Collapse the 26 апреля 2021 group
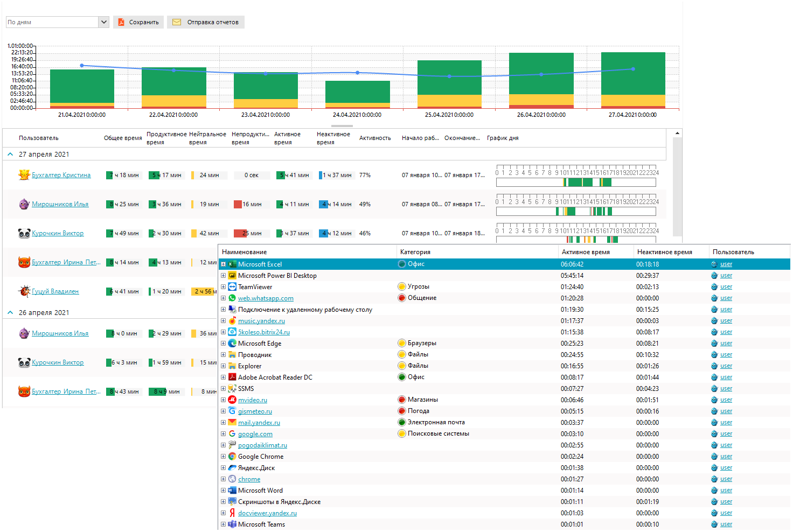The image size is (793, 532). (x=10, y=313)
